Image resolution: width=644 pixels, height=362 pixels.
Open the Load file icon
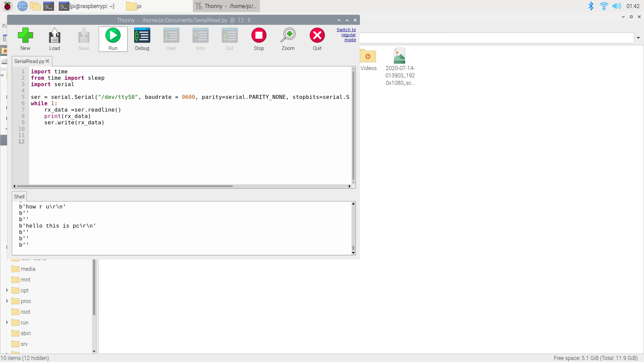click(x=54, y=36)
